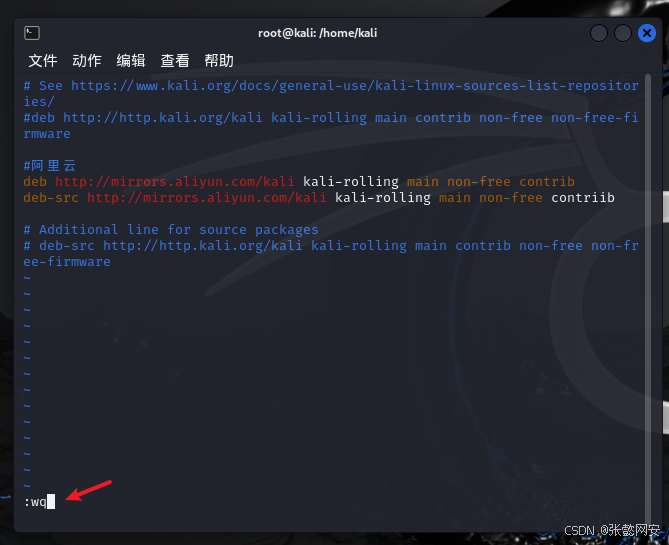This screenshot has width=669, height=545.
Task: Click the :wq command at the bottom
Action: click(35, 502)
